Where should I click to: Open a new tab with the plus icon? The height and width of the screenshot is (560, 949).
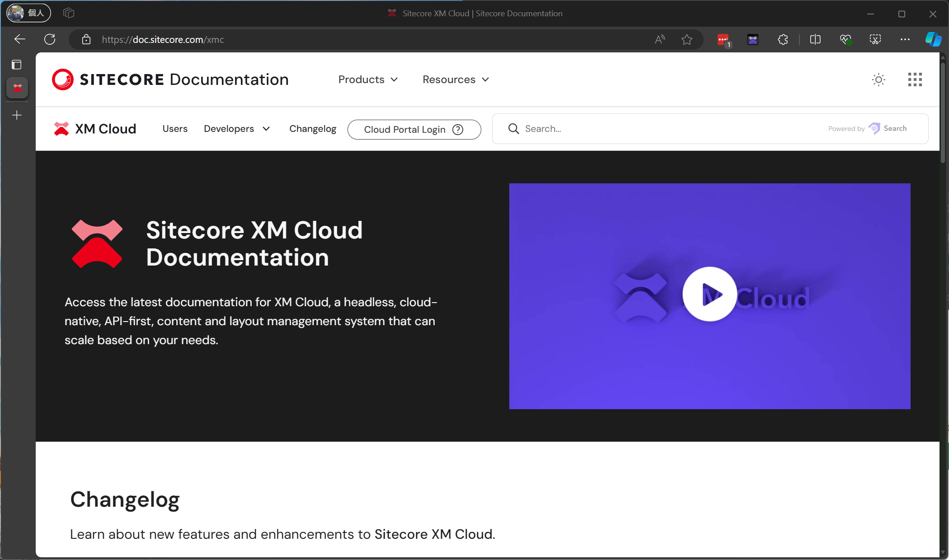pyautogui.click(x=17, y=115)
